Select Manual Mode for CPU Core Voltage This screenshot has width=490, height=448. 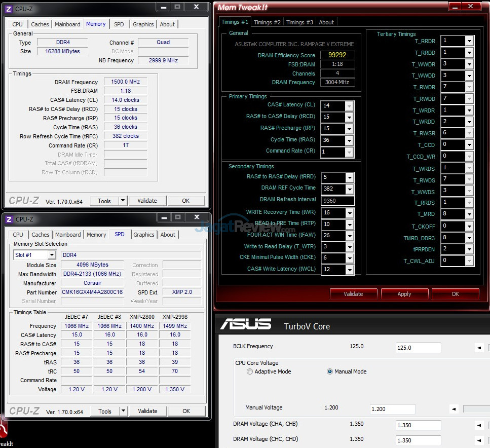(x=330, y=371)
